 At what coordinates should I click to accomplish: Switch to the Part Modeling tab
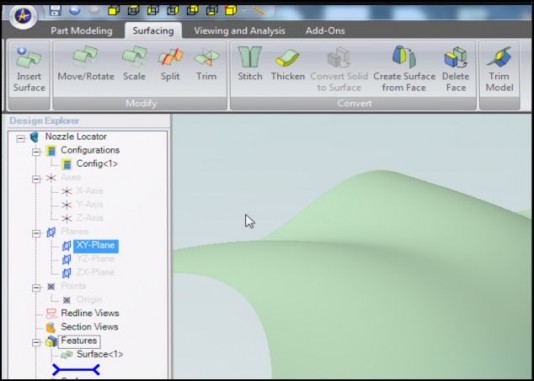point(81,31)
